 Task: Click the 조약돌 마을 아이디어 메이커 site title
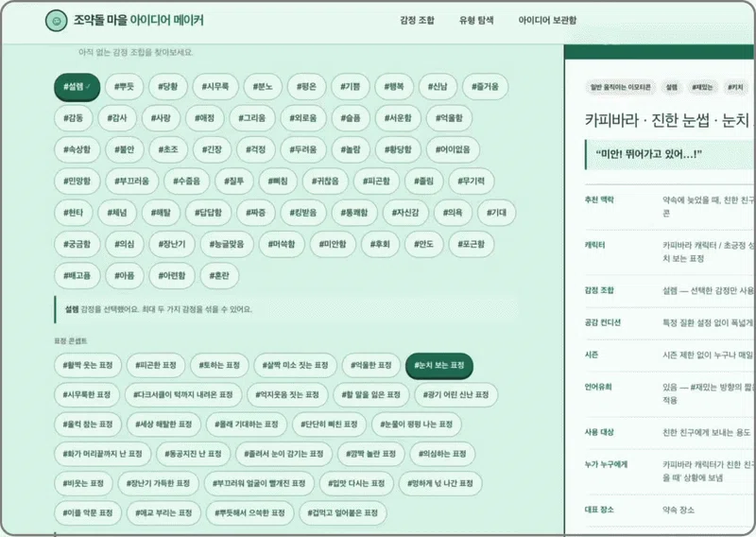138,20
